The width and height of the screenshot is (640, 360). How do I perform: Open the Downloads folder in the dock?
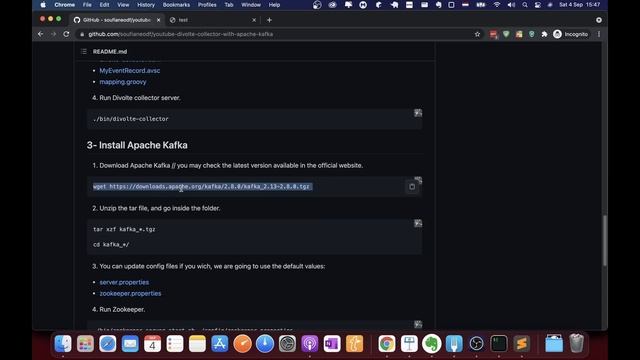(554, 344)
